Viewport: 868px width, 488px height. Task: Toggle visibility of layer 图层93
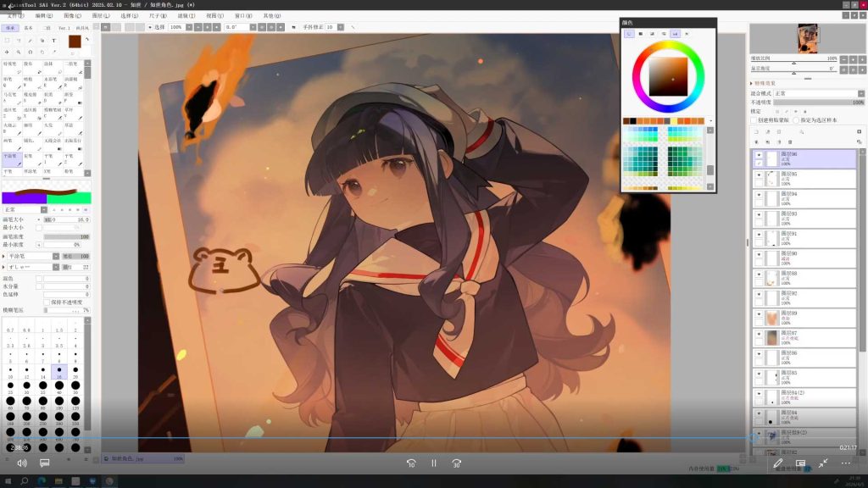coord(759,215)
